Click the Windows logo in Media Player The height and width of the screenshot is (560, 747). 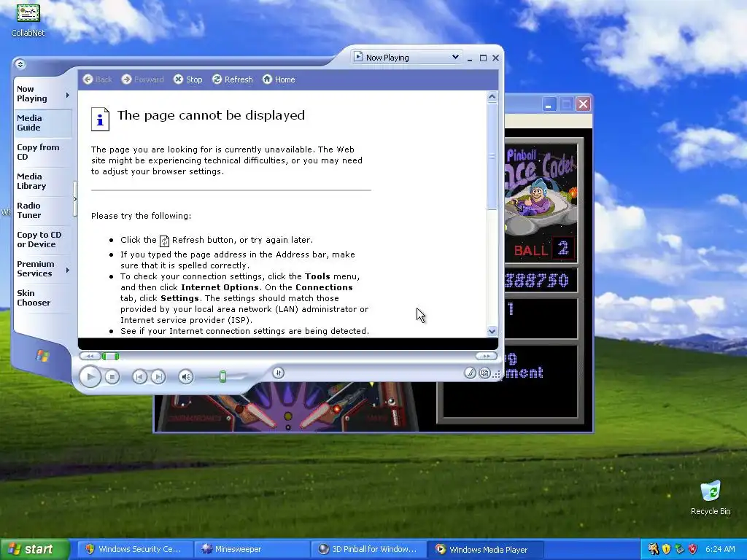coord(42,356)
